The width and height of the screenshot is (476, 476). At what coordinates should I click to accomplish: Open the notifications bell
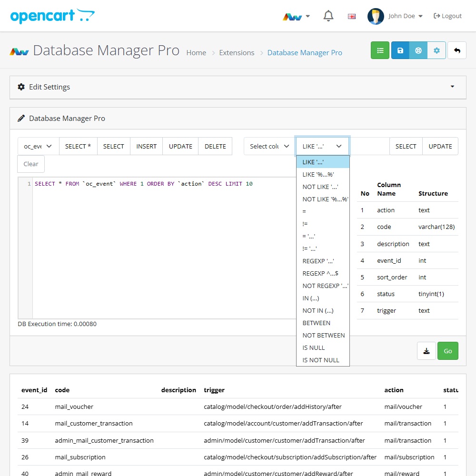point(328,16)
